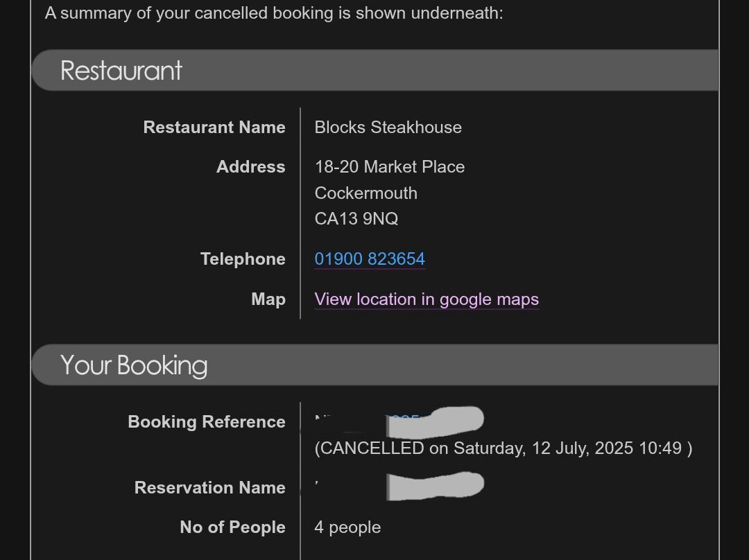Click the Your Booking section header

tap(134, 365)
